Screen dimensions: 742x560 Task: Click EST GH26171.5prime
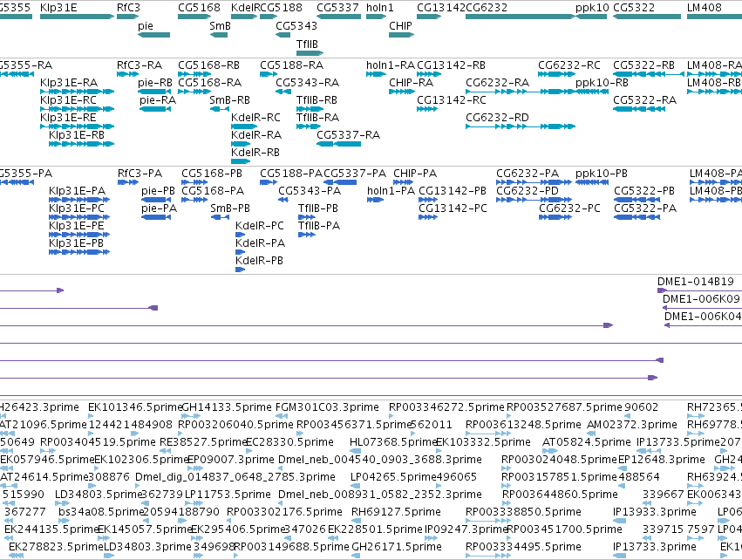coord(357,556)
